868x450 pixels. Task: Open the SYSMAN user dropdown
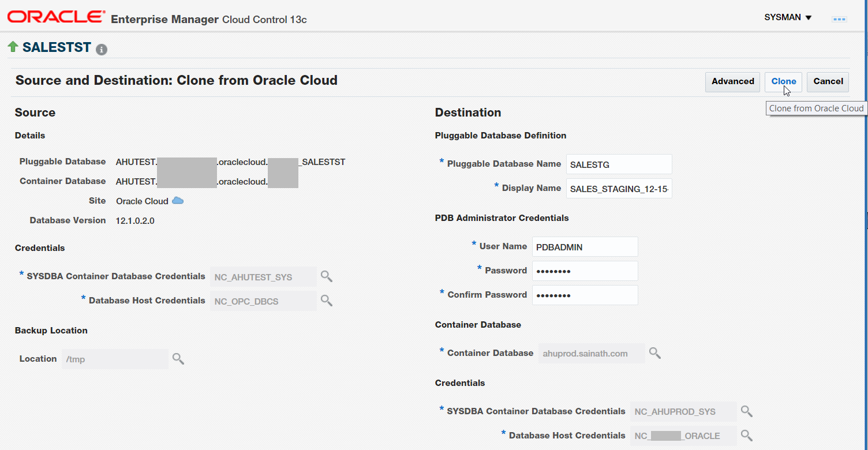(788, 17)
